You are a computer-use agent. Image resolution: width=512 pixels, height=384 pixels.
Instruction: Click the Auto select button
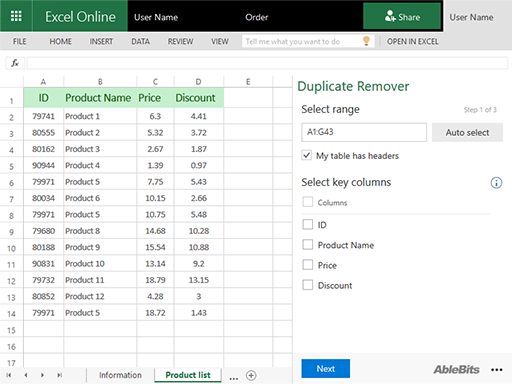[467, 132]
